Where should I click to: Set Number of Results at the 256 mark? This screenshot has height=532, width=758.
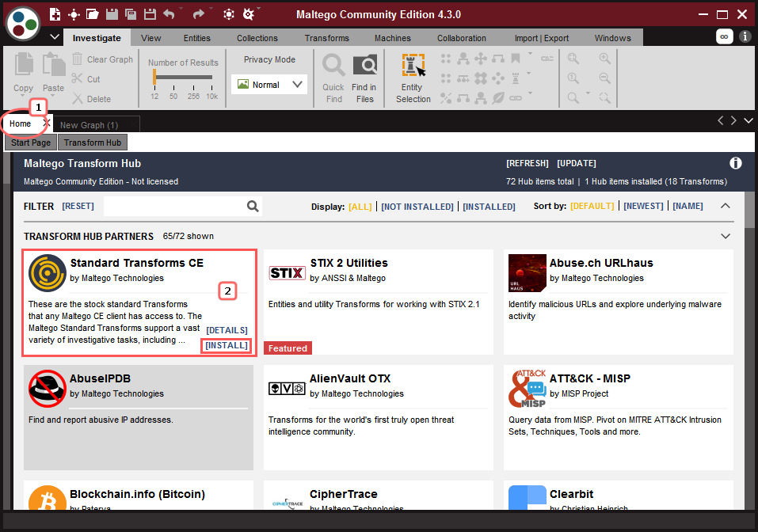193,88
